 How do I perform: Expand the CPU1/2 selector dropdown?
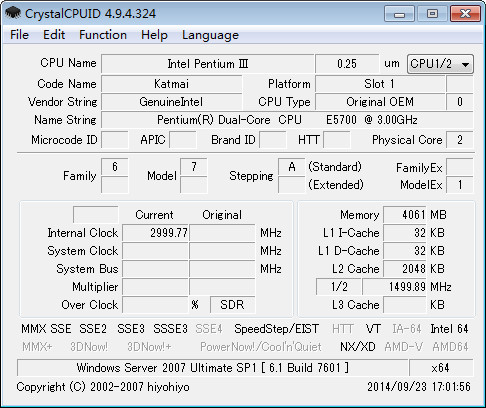click(440, 64)
